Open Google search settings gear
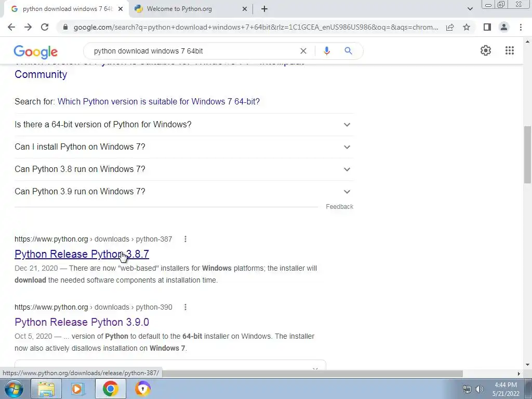532x399 pixels. click(486, 50)
